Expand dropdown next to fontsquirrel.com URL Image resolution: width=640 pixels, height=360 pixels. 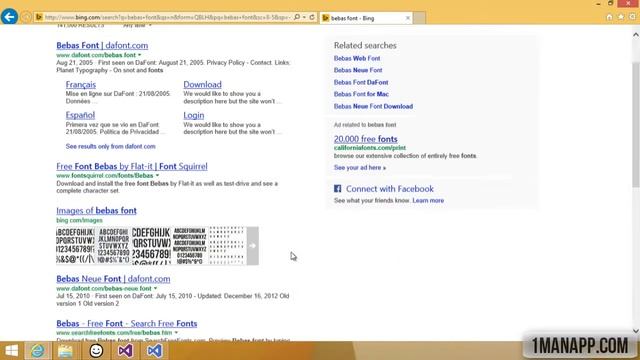pyautogui.click(x=157, y=176)
